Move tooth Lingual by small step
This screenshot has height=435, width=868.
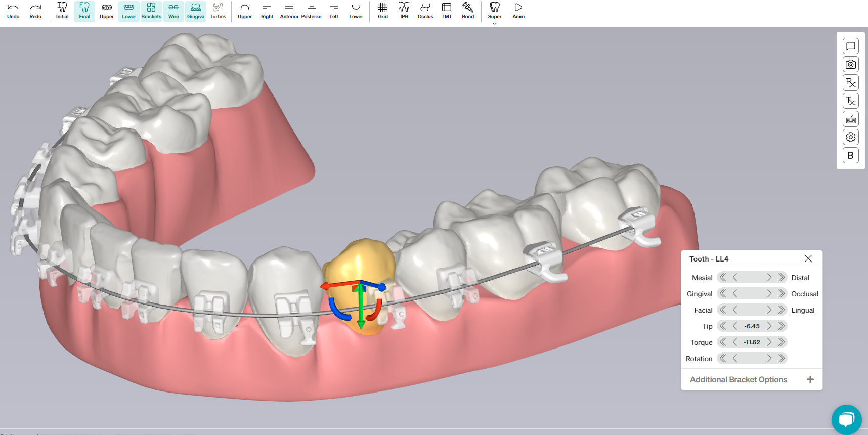(x=769, y=310)
